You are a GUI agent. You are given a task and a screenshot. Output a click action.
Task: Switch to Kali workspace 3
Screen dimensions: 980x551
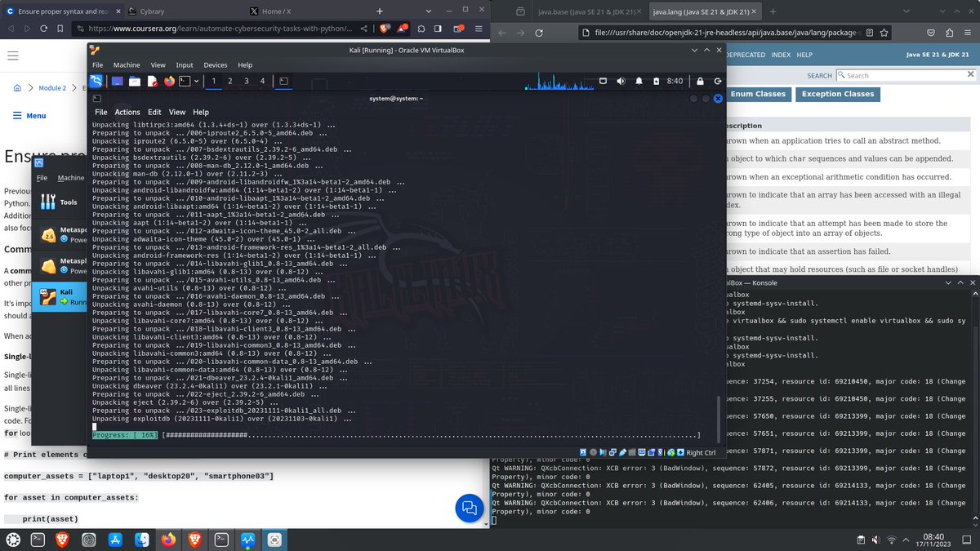point(247,81)
